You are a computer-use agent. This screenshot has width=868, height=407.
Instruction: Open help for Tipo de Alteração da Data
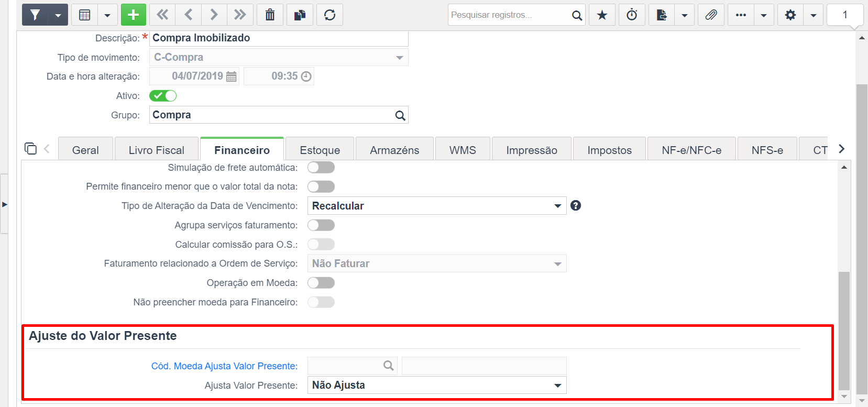pos(576,205)
